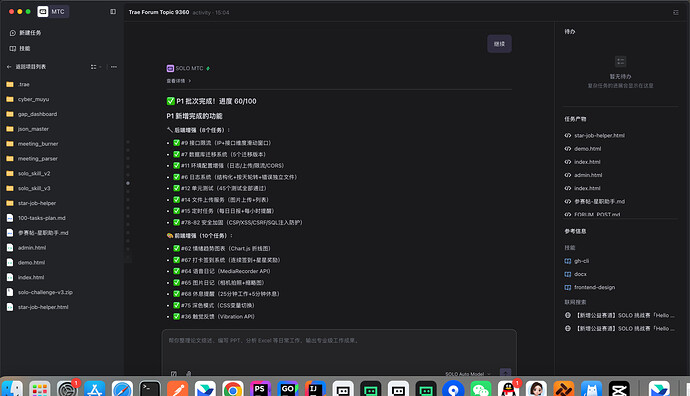Toggle the left sidebar panel icon

point(113,12)
